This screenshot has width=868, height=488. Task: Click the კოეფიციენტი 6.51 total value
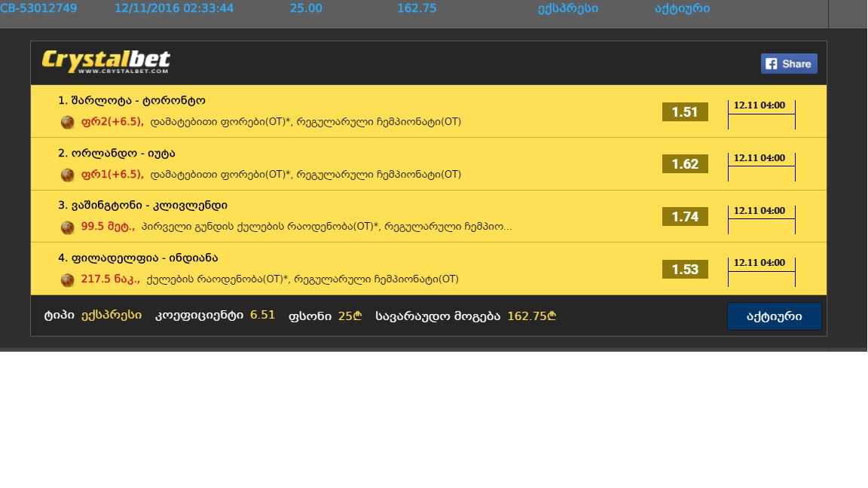point(262,315)
